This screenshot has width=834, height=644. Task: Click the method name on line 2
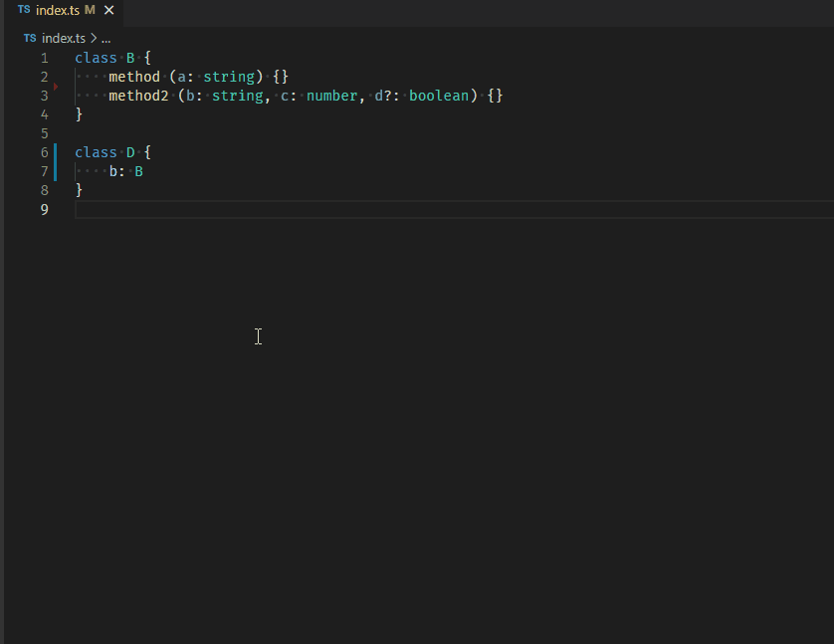coord(134,77)
